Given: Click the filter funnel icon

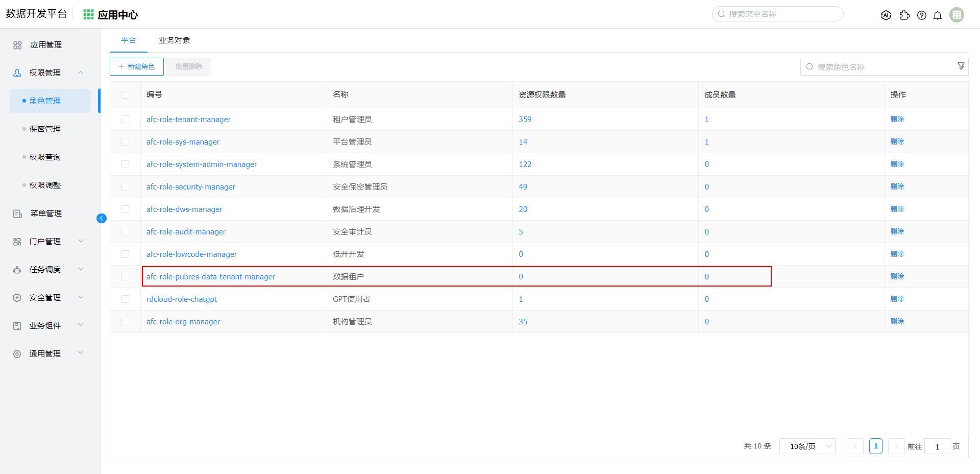Looking at the screenshot, I should [x=961, y=66].
